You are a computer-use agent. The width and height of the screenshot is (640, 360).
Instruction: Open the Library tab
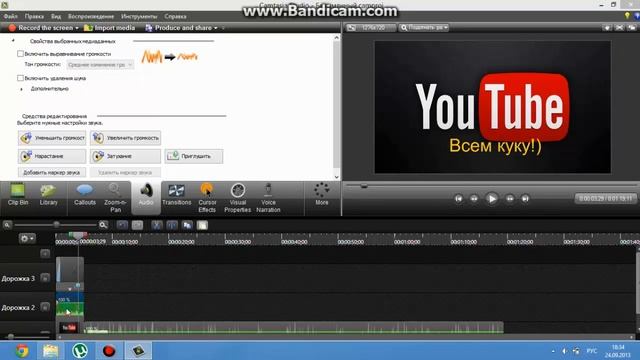[48, 195]
